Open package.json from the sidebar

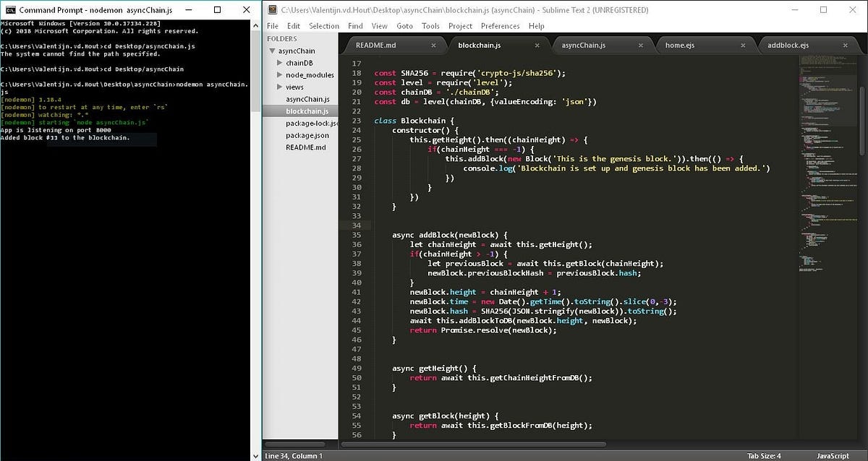307,135
